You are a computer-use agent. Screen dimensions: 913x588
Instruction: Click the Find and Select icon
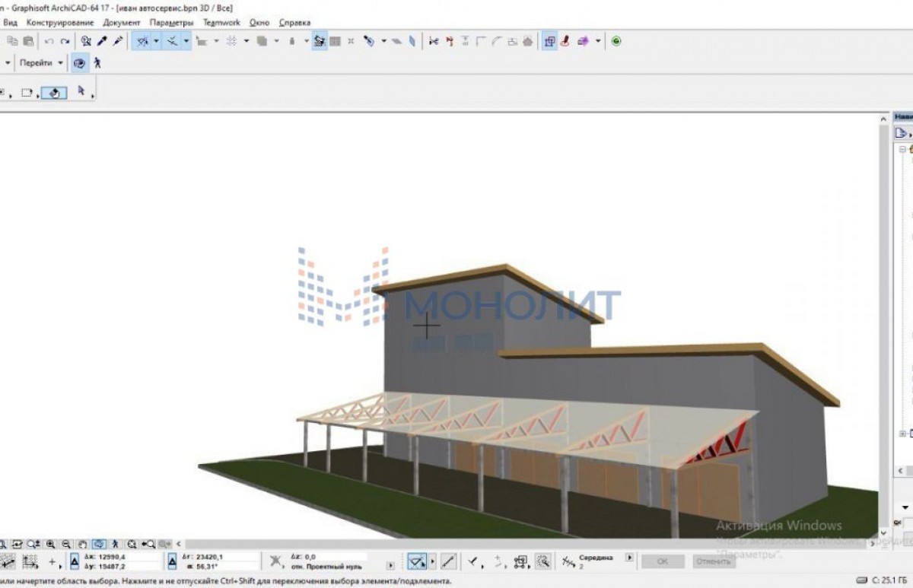coord(86,41)
